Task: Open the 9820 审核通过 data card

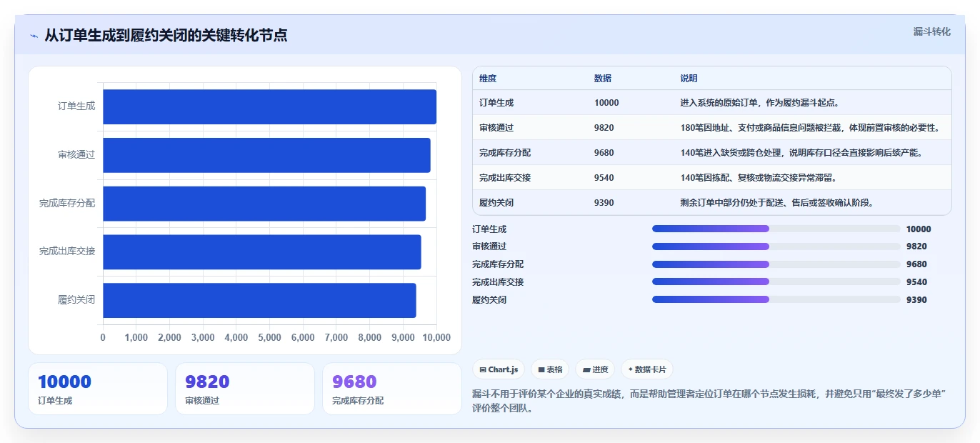Action: (x=245, y=389)
